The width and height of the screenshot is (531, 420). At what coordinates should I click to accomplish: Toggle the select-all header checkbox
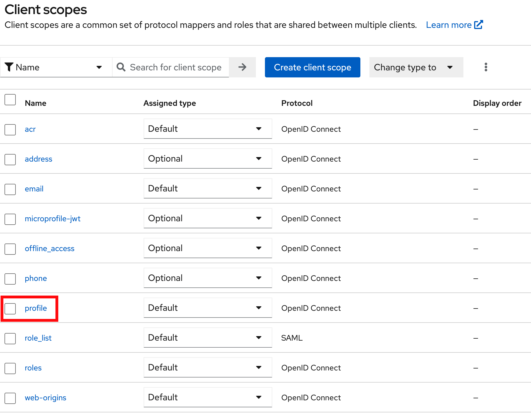10,100
